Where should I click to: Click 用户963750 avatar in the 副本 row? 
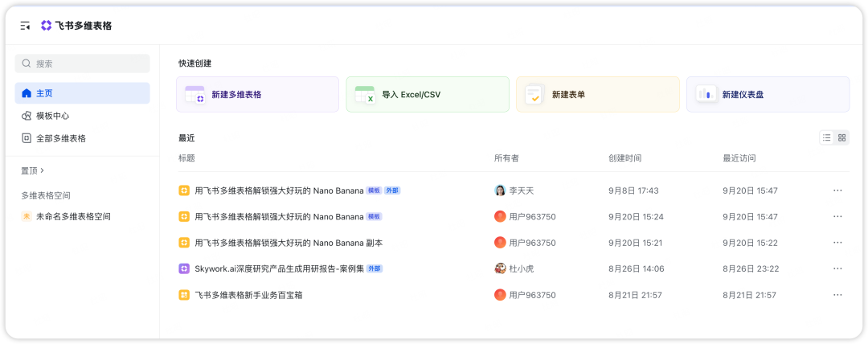pos(500,243)
